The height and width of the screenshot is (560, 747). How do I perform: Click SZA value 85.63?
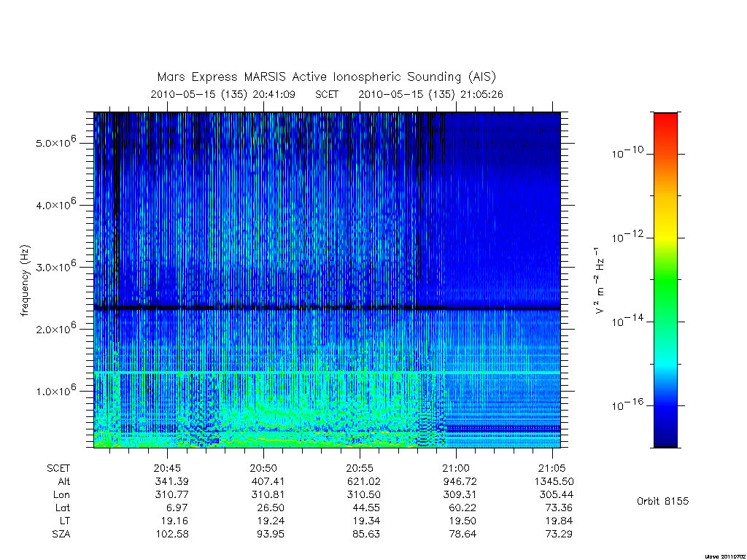366,534
